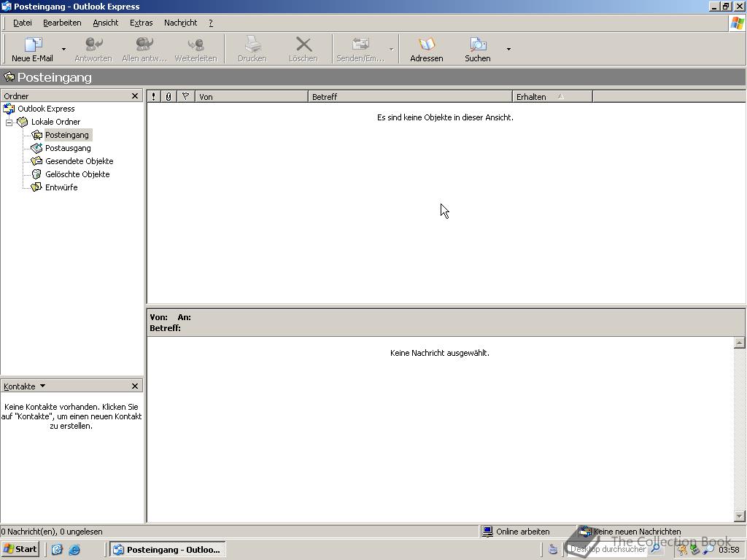Click the Weiterleiten forward toolbar button
747x560 pixels.
(196, 49)
